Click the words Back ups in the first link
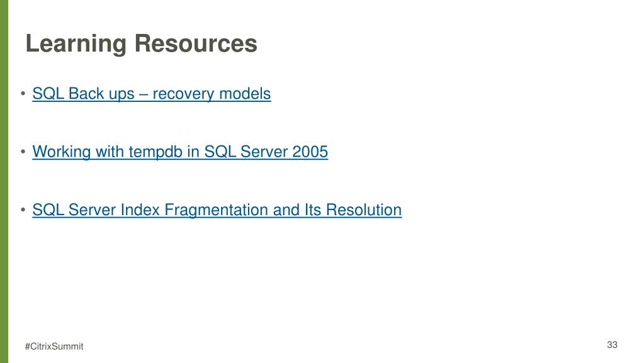This screenshot has height=363, width=644. pyautogui.click(x=101, y=94)
